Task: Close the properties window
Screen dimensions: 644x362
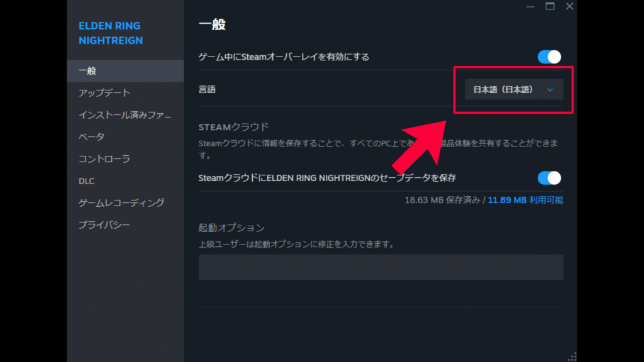Action: 569,6
